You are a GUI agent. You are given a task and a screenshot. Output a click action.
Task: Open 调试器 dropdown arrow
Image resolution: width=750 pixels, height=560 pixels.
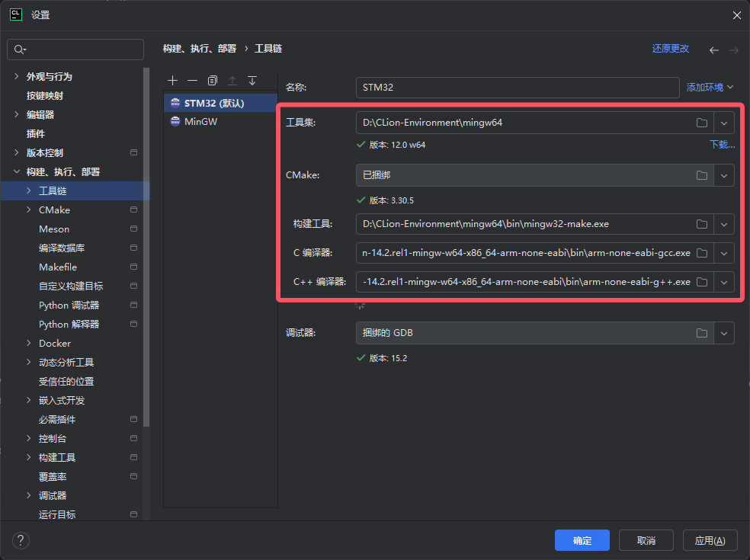pos(724,333)
